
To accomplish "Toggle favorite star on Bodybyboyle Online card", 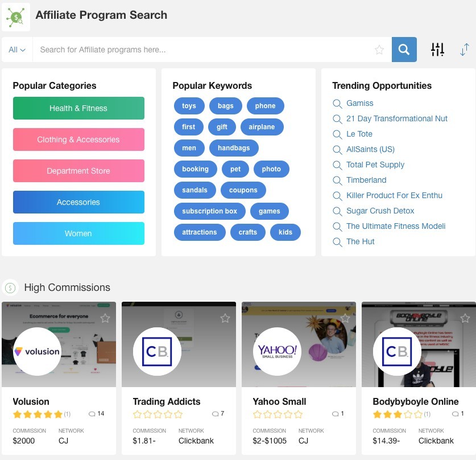I will pyautogui.click(x=465, y=318).
